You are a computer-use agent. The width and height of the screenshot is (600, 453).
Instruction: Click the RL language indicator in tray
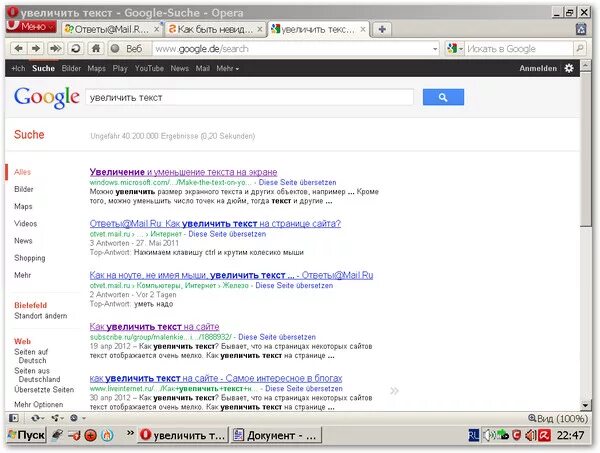click(x=474, y=435)
